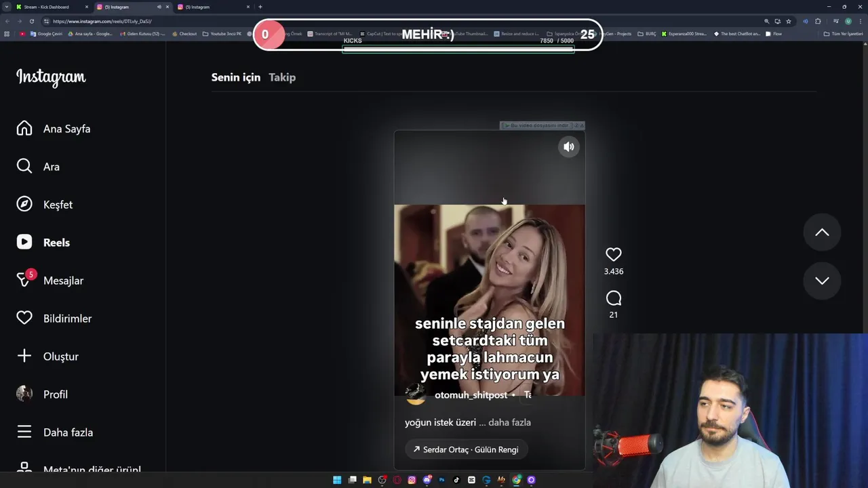Open the extensions puzzle icon
868x488 pixels.
tap(818, 21)
